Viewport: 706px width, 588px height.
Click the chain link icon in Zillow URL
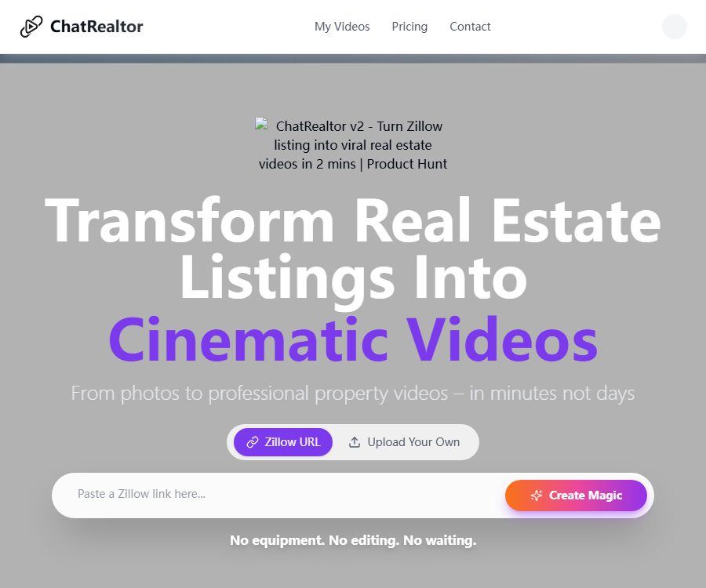252,442
